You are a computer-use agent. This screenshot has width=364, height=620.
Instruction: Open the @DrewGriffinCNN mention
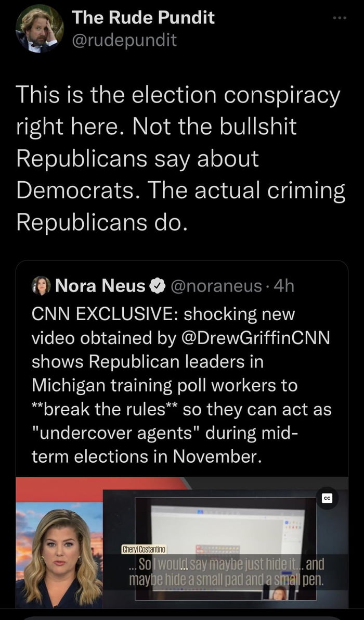tap(261, 338)
